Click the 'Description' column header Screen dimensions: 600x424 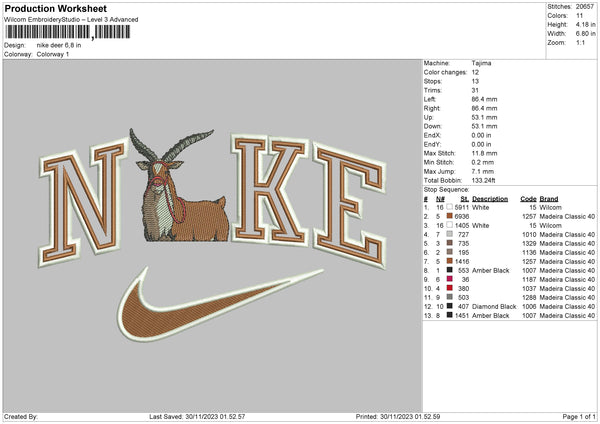point(490,199)
